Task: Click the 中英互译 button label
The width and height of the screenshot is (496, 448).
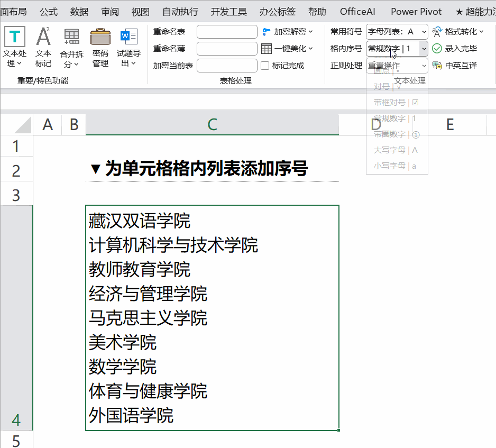Action: click(461, 66)
